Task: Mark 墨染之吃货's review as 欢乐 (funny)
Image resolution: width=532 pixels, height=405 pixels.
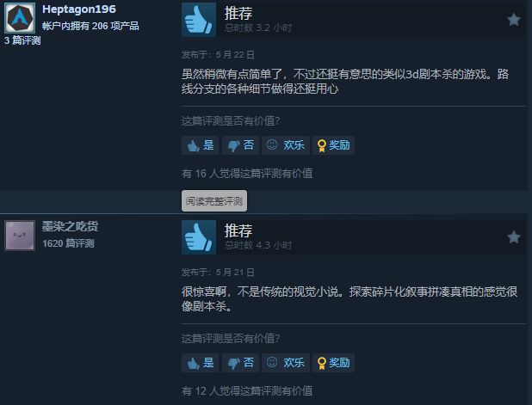Action: coord(285,363)
